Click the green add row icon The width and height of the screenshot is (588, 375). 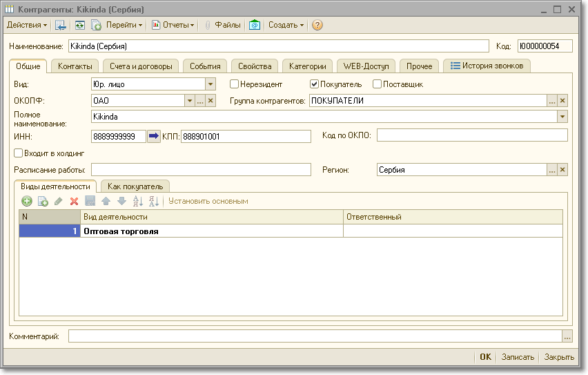27,201
